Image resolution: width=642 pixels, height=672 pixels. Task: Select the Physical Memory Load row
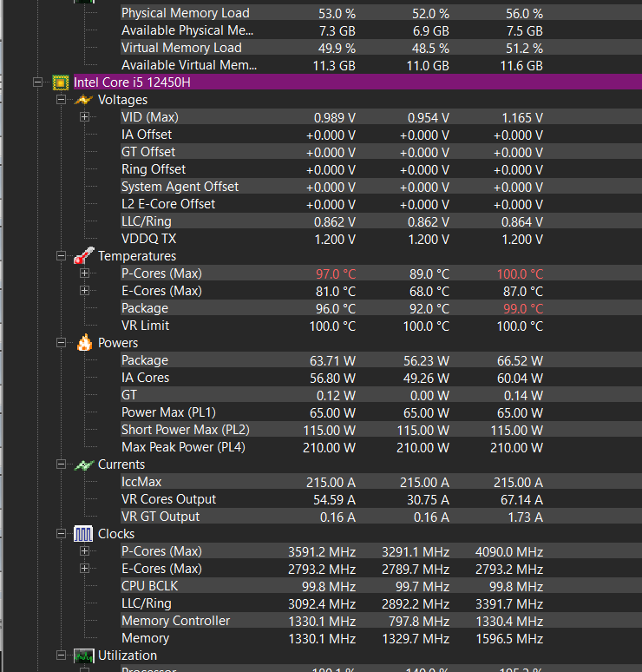381,13
